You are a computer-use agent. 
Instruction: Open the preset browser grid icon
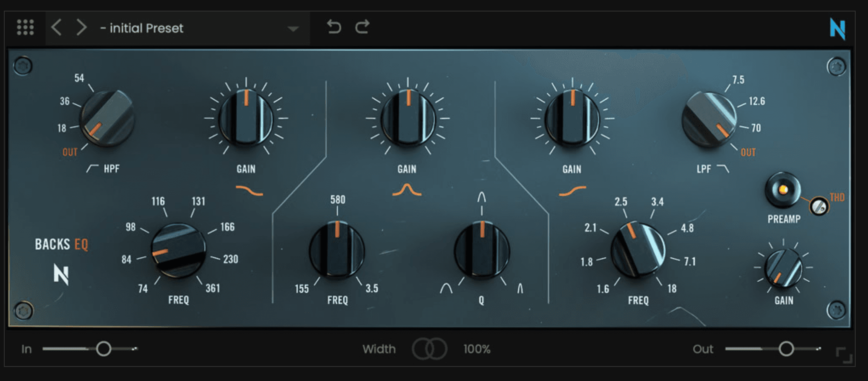tap(25, 27)
